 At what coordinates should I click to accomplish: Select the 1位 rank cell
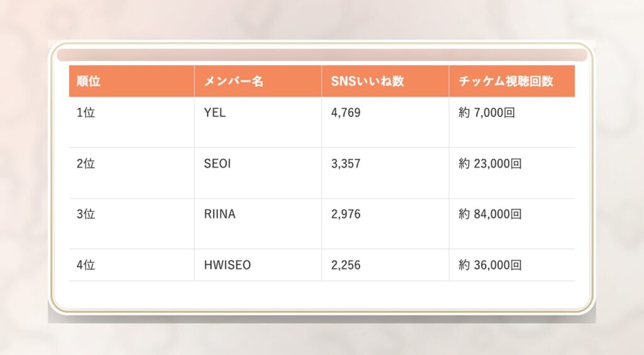[86, 114]
